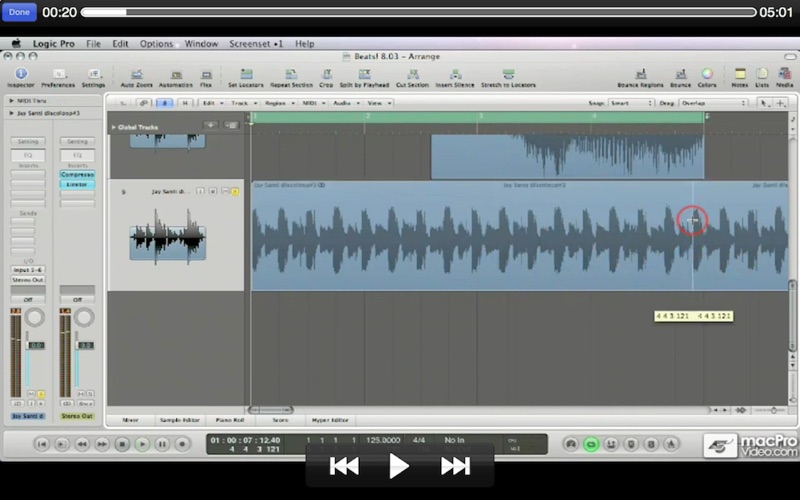Switch to the Piano Roll tab
This screenshot has width=800, height=500.
pyautogui.click(x=230, y=420)
